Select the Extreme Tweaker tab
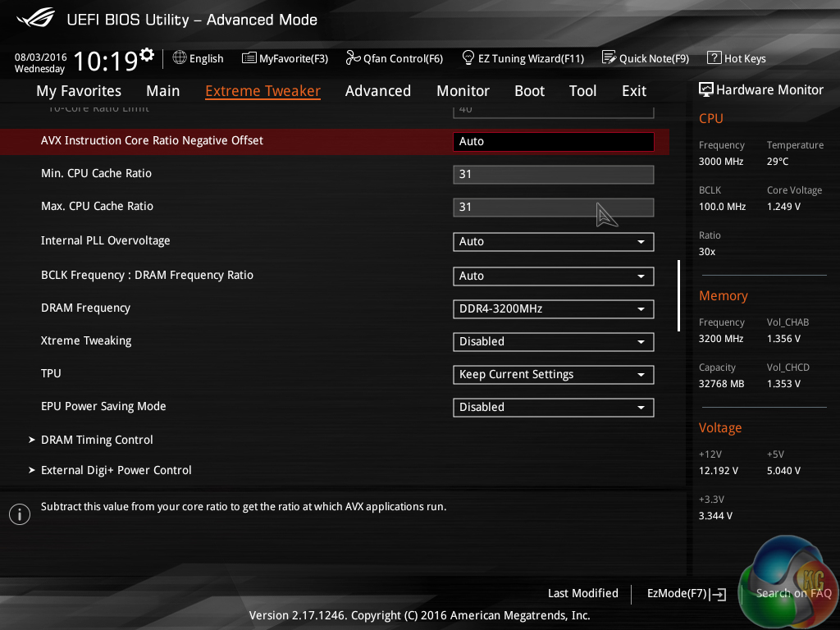The width and height of the screenshot is (840, 630). 263,91
